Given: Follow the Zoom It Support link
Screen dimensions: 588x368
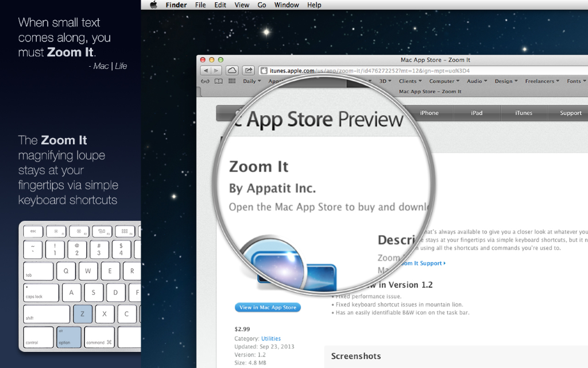Looking at the screenshot, I should [x=423, y=263].
